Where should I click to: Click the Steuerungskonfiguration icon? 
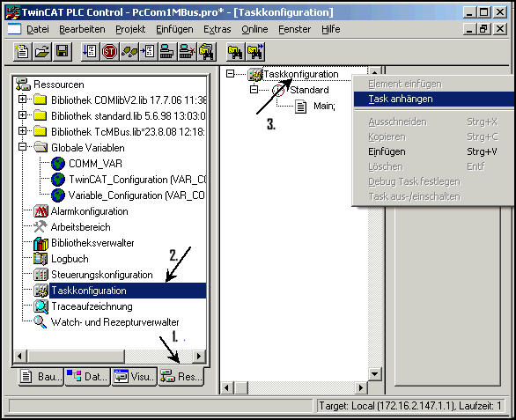(41, 275)
